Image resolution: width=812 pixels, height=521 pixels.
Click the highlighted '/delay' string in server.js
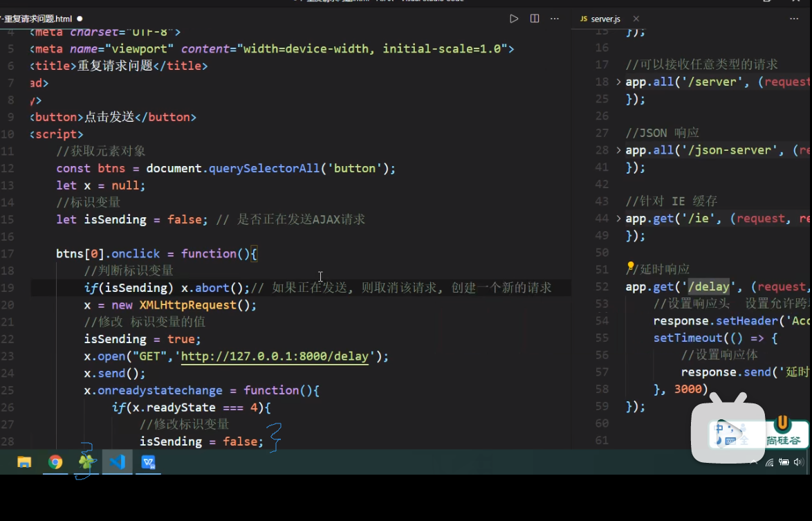(708, 287)
